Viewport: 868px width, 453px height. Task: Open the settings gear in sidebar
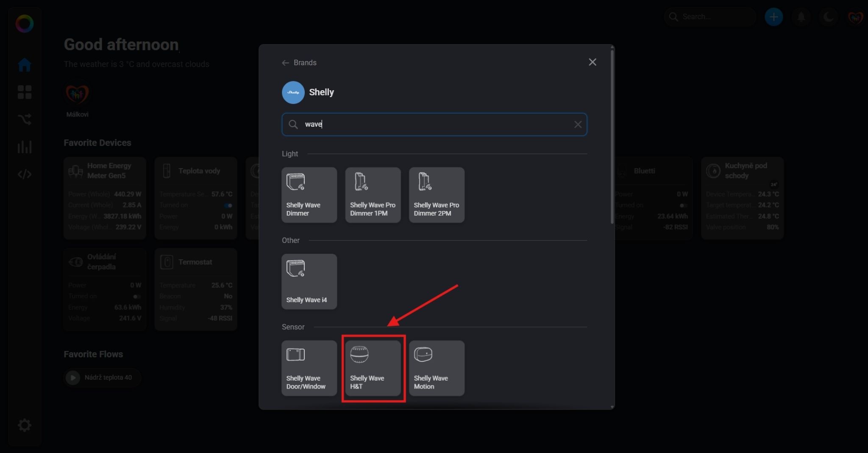coord(25,425)
